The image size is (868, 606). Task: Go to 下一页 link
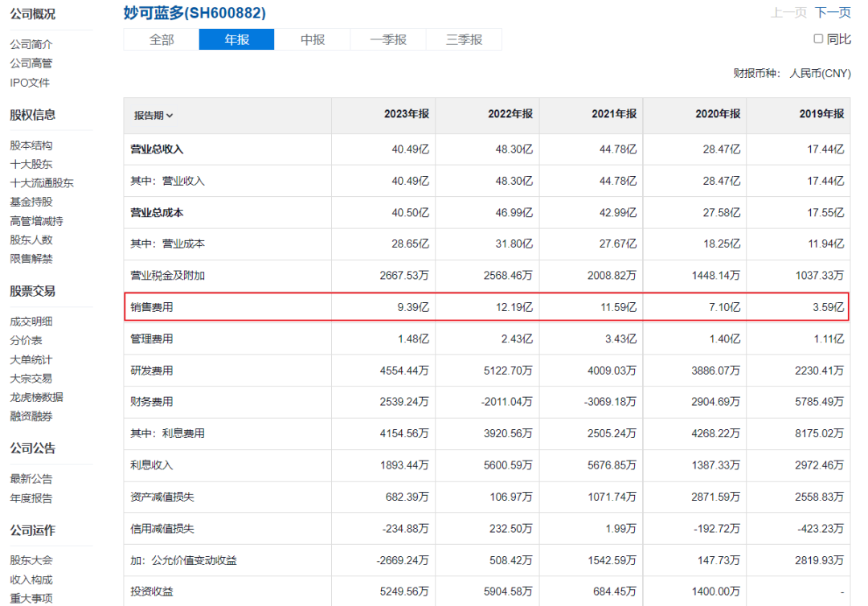click(x=833, y=13)
